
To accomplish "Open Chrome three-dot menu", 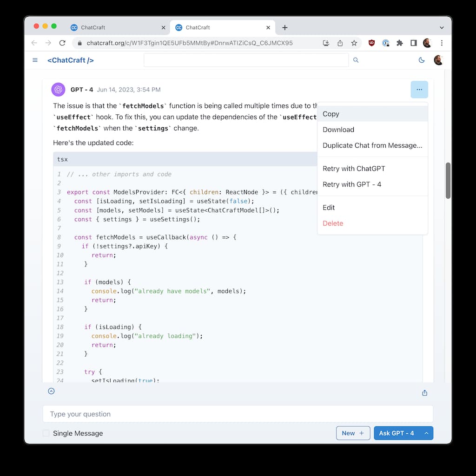I will pos(442,43).
